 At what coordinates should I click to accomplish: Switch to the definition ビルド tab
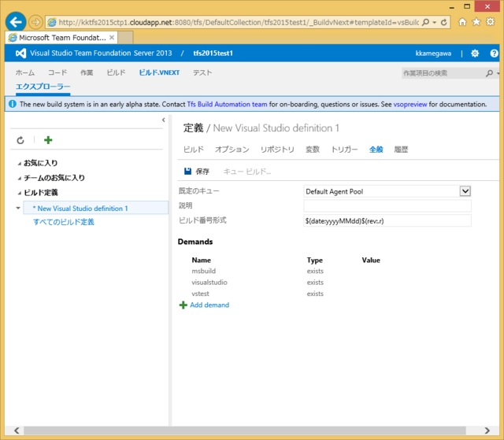click(x=194, y=150)
